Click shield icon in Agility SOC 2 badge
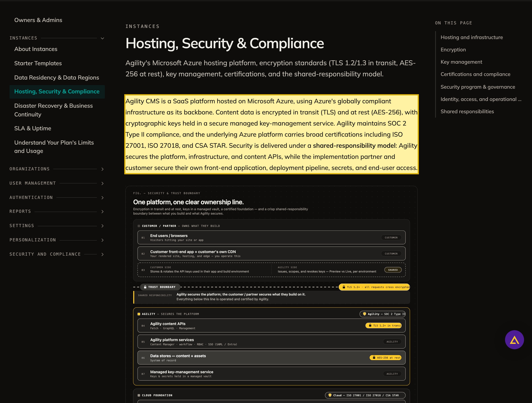 364,314
